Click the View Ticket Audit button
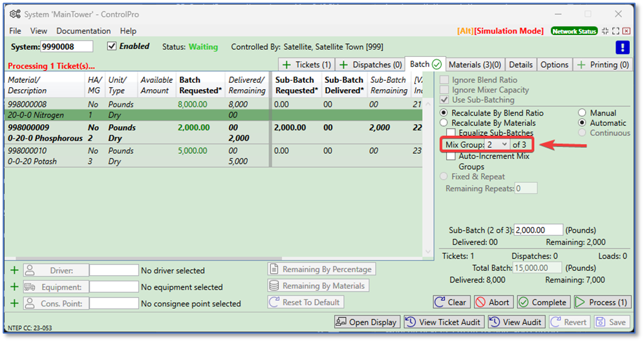The image size is (644, 342). [x=444, y=322]
